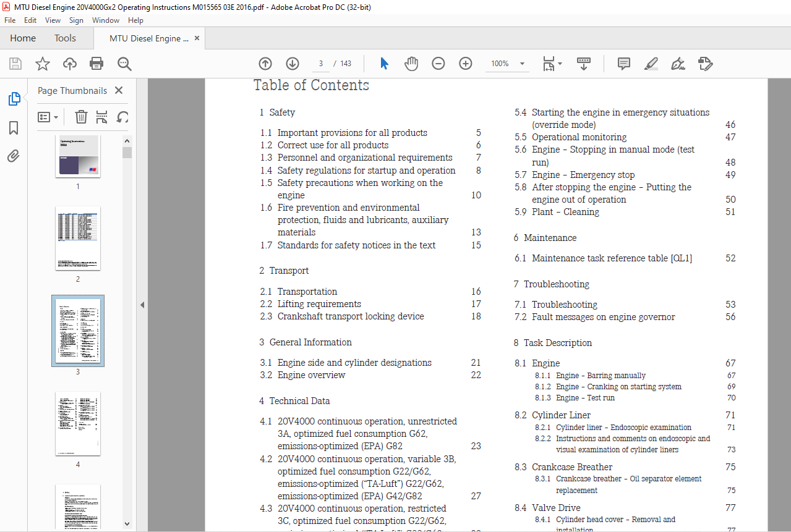Open the find text magnifier icon
Viewport: 791px width, 532px height.
(x=124, y=64)
